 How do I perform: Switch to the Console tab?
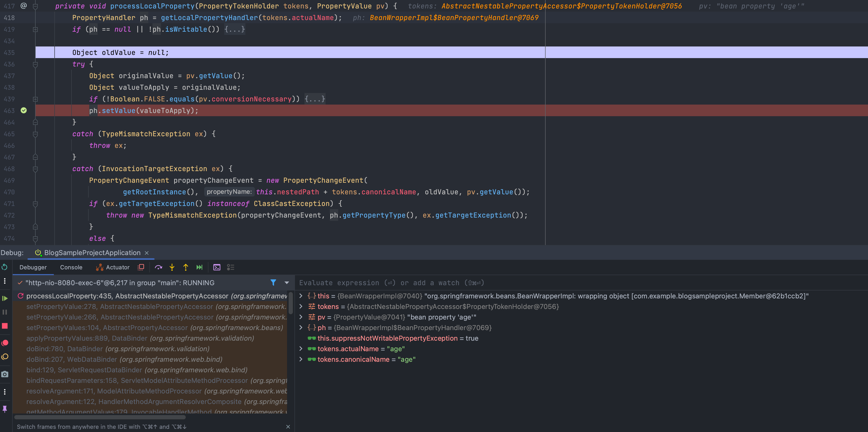(x=71, y=267)
